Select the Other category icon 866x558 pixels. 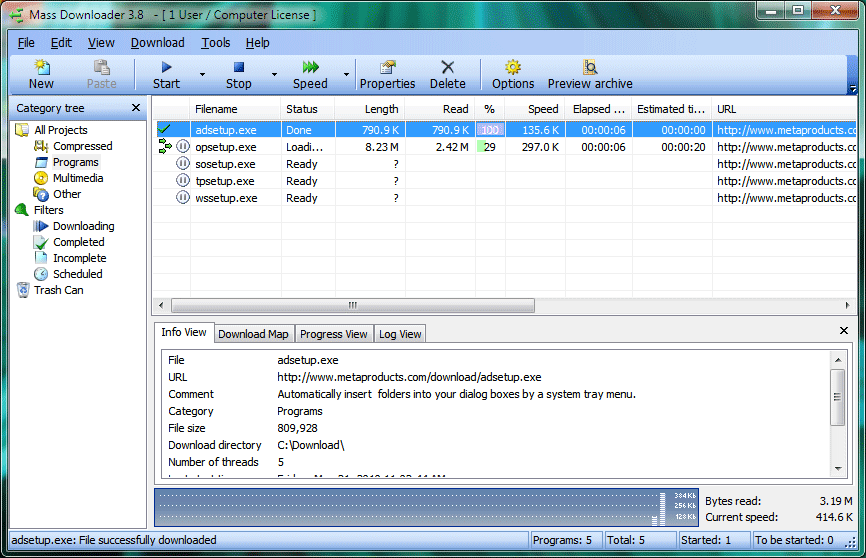[x=41, y=194]
